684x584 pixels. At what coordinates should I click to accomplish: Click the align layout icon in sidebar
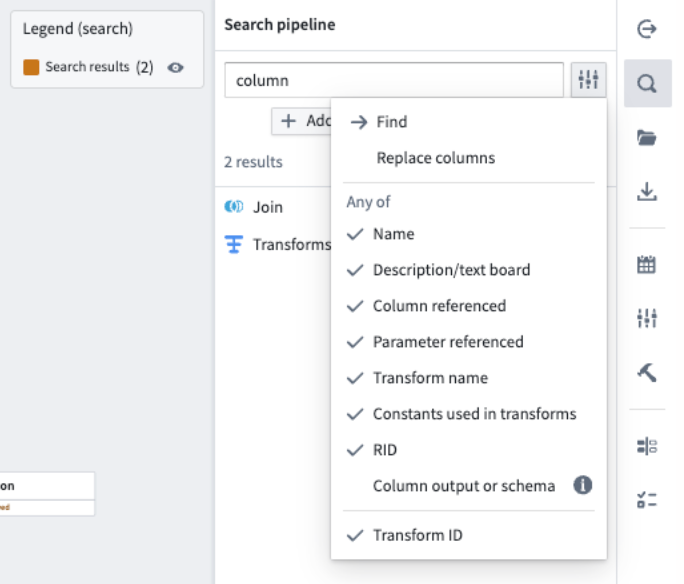(646, 446)
